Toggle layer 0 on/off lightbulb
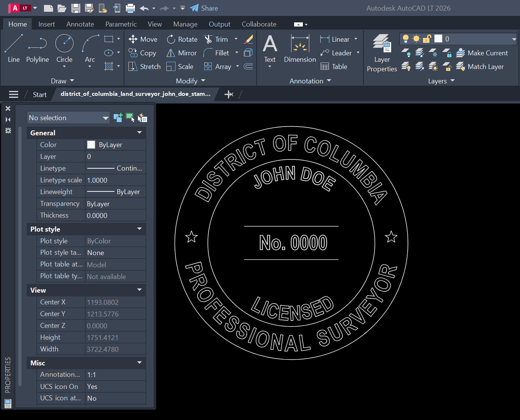 point(406,39)
